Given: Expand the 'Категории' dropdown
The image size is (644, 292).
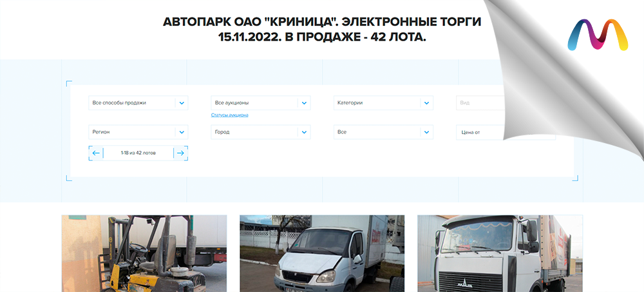Looking at the screenshot, I should pyautogui.click(x=383, y=103).
